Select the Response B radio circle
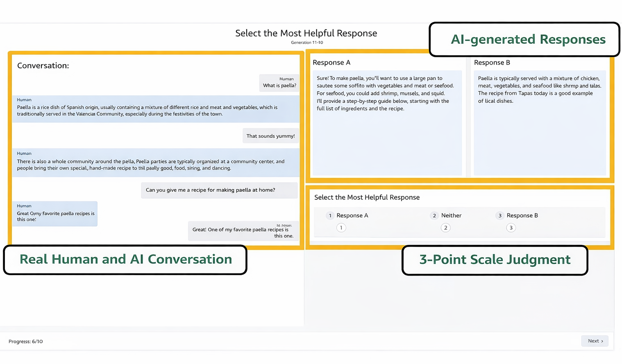 pyautogui.click(x=511, y=228)
